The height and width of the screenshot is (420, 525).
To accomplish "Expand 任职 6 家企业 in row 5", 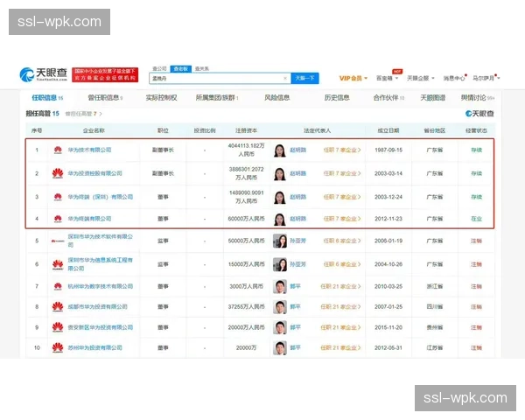I will point(342,241).
